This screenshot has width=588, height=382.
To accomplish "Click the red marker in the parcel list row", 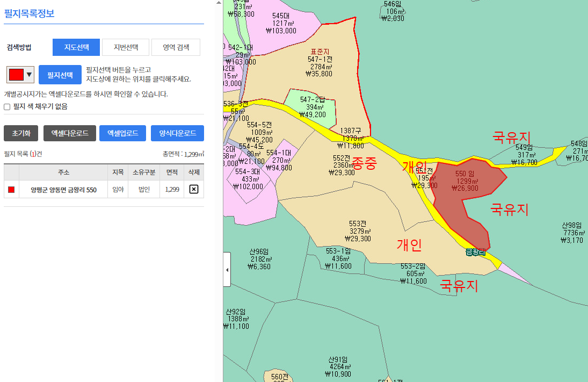I will [11, 189].
